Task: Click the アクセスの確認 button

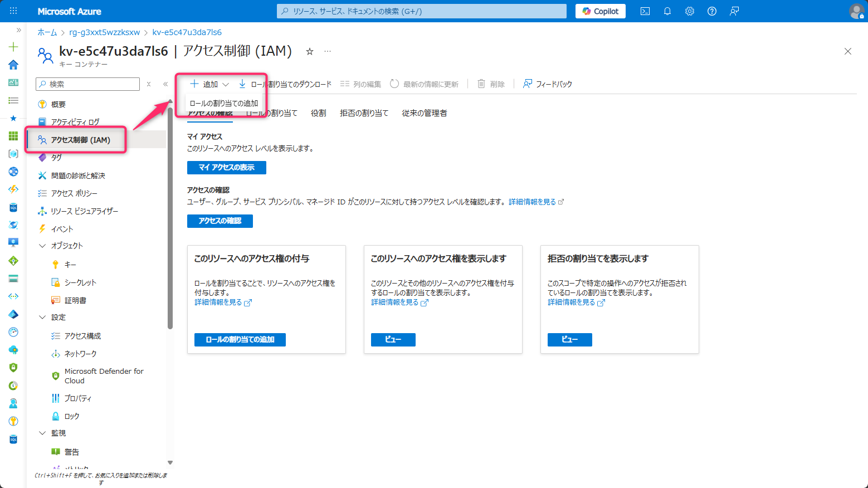Action: tap(220, 221)
